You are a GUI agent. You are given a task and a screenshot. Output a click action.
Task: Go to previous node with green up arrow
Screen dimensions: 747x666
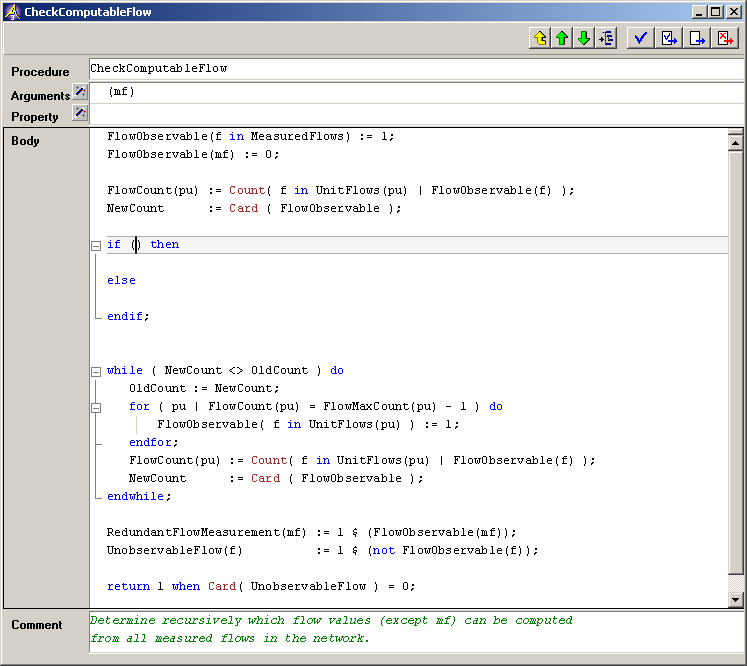pyautogui.click(x=562, y=38)
